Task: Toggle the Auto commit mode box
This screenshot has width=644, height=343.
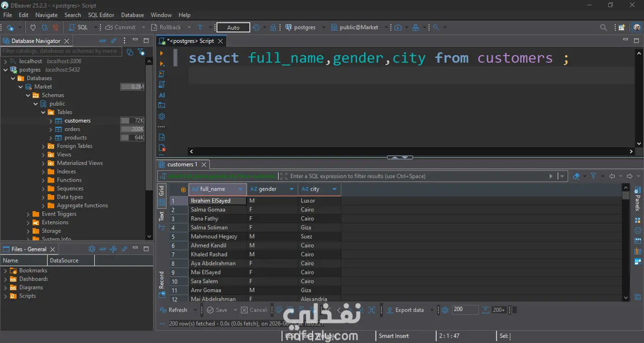Action: pyautogui.click(x=233, y=28)
